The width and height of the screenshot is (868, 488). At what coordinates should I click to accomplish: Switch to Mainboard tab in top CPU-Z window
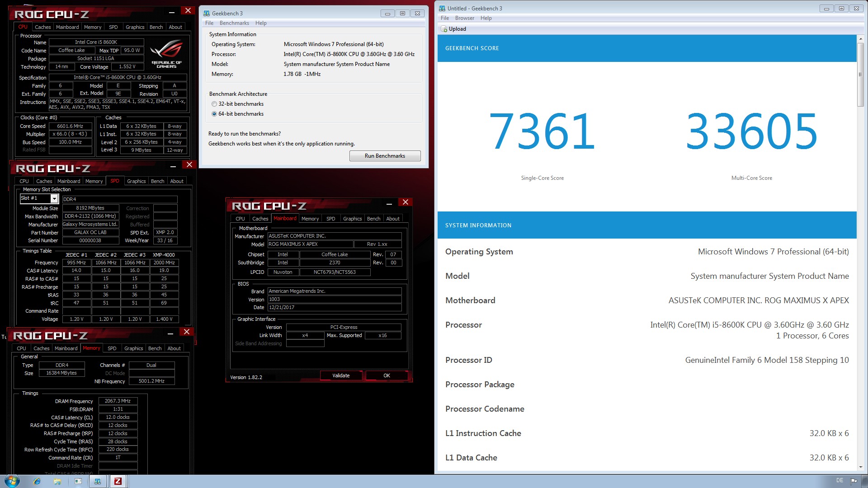tap(67, 27)
